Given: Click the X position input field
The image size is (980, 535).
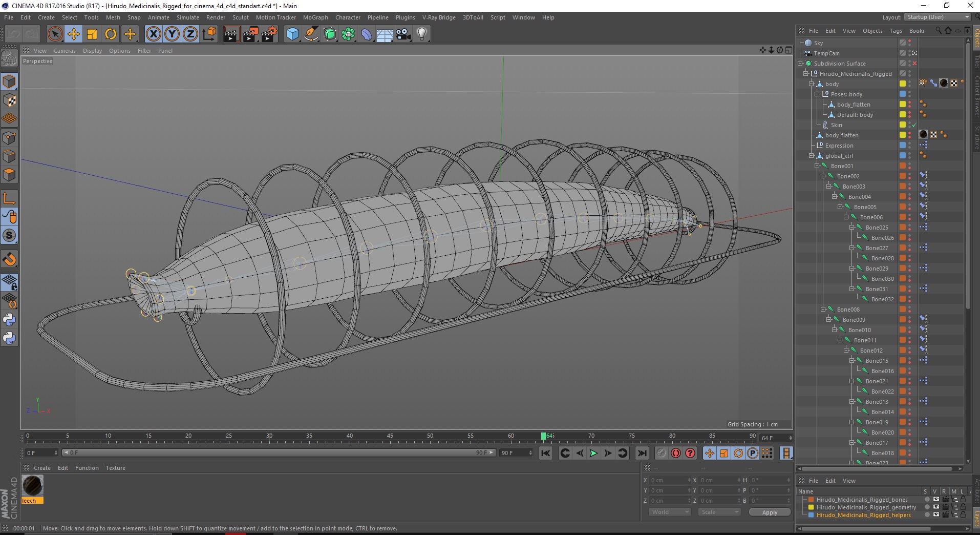Looking at the screenshot, I should [x=670, y=480].
